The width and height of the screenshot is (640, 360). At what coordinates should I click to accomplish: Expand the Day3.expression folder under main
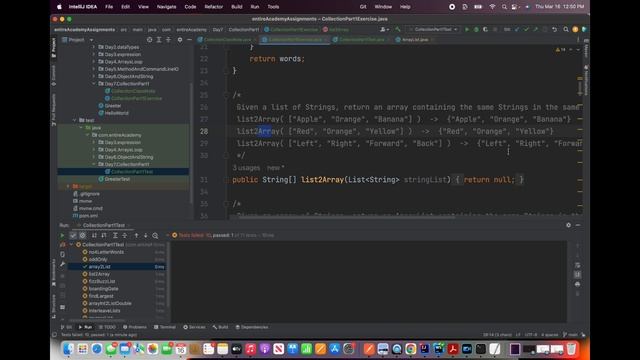(x=94, y=54)
